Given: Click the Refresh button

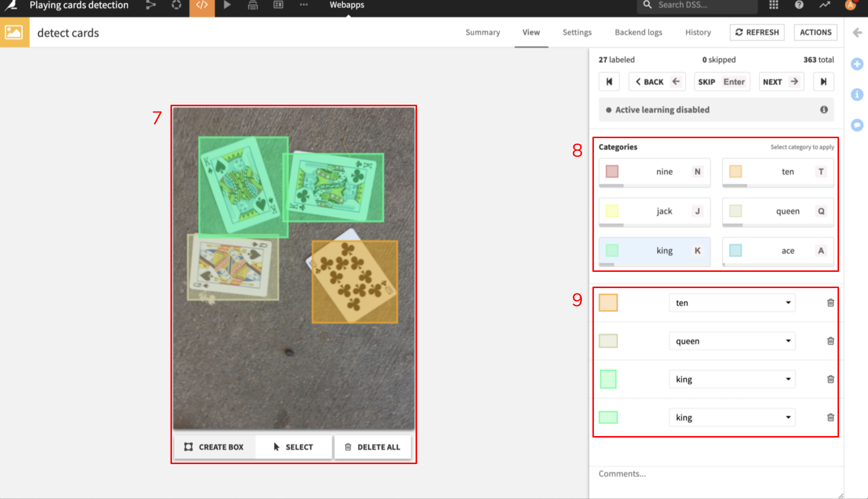Looking at the screenshot, I should coord(757,32).
